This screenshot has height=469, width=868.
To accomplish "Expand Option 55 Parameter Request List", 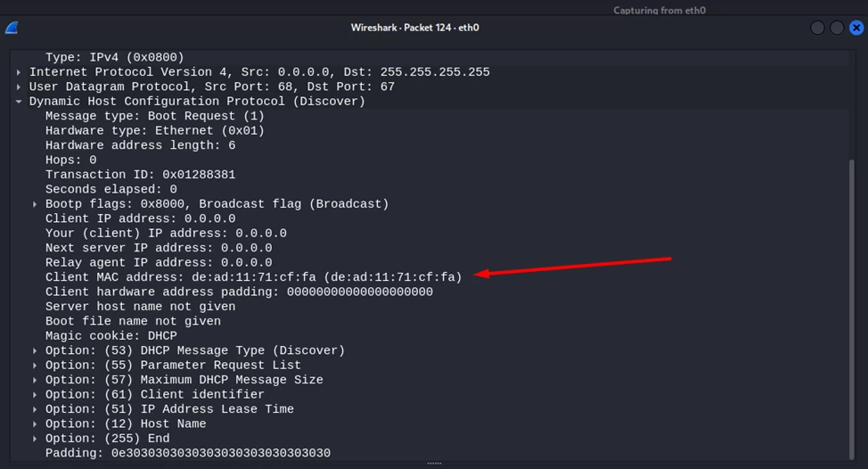I will tap(35, 366).
